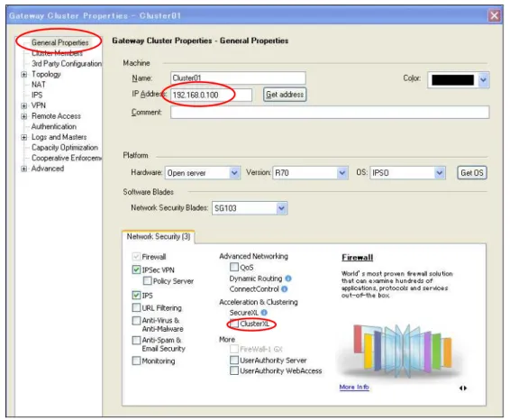The width and height of the screenshot is (510, 420).
Task: Open the More Info link
Action: [x=354, y=387]
